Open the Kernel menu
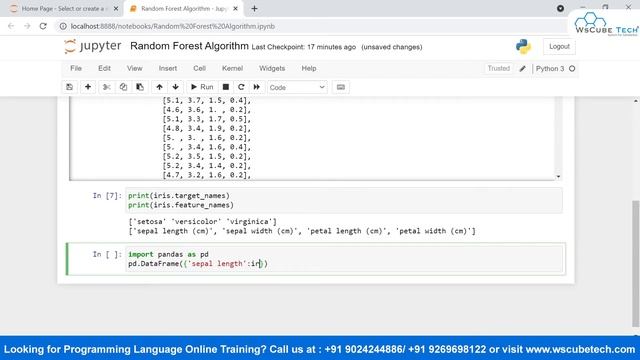The height and width of the screenshot is (360, 640). coord(232,68)
